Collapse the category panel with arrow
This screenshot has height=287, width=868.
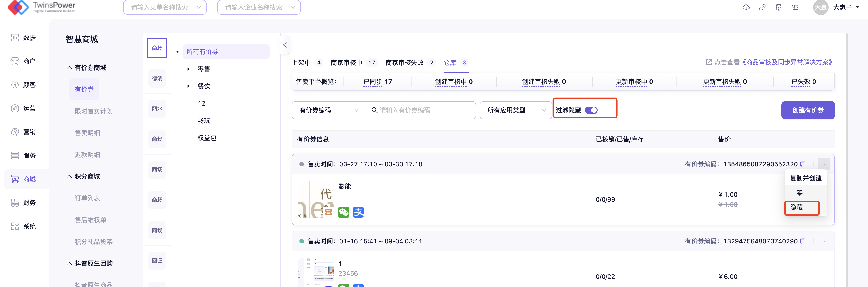coord(285,45)
